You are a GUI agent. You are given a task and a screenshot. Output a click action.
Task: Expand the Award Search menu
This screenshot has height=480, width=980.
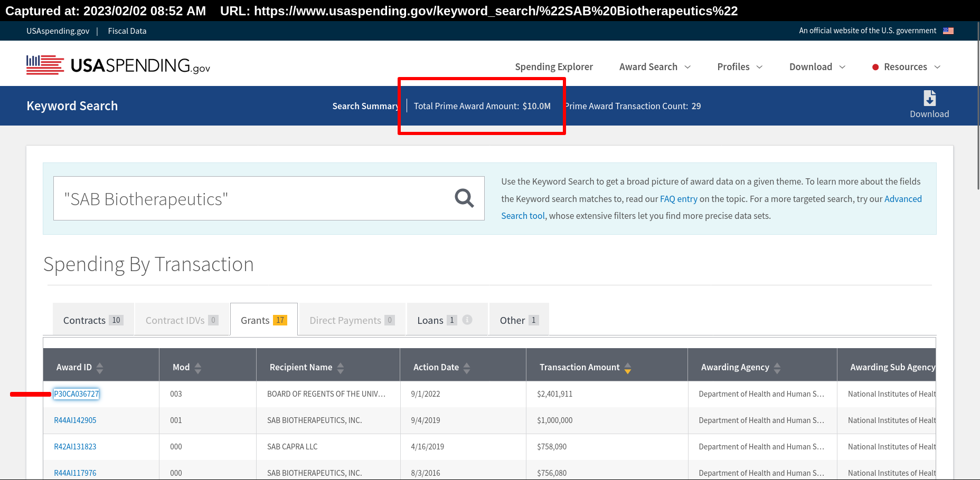tap(655, 67)
